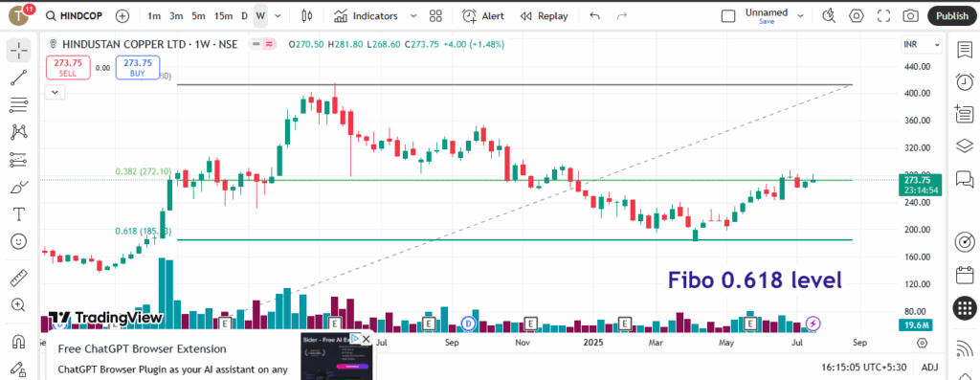
Task: Open the calendar panel
Action: (x=965, y=275)
